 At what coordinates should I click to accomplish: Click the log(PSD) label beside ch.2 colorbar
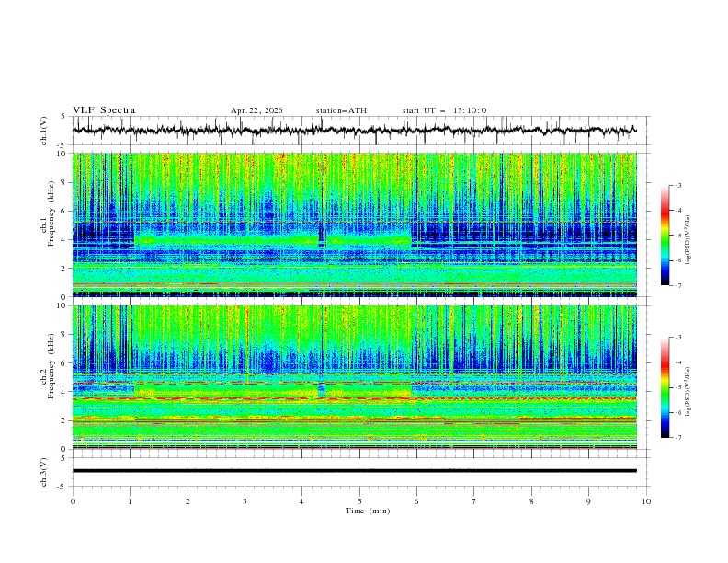point(688,392)
